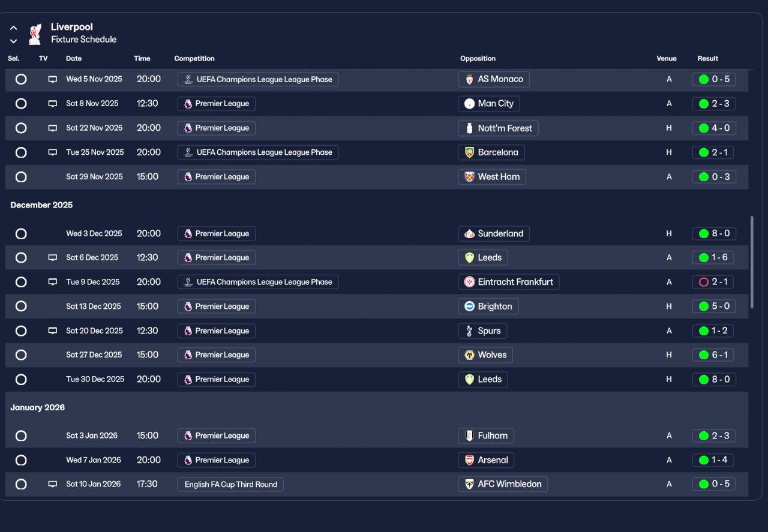
Task: Click the January 2026 month heading
Action: (x=37, y=408)
